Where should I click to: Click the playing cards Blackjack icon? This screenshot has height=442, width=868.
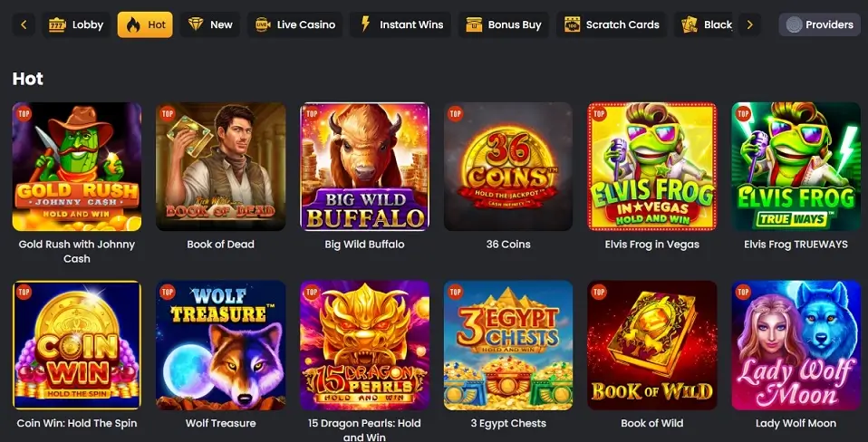coord(690,24)
